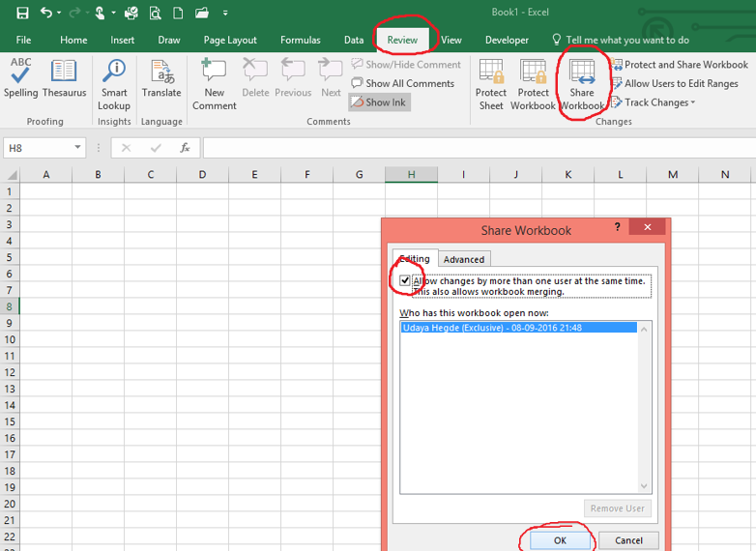The image size is (756, 551).
Task: Toggle the Show Ink button
Action: click(x=379, y=102)
